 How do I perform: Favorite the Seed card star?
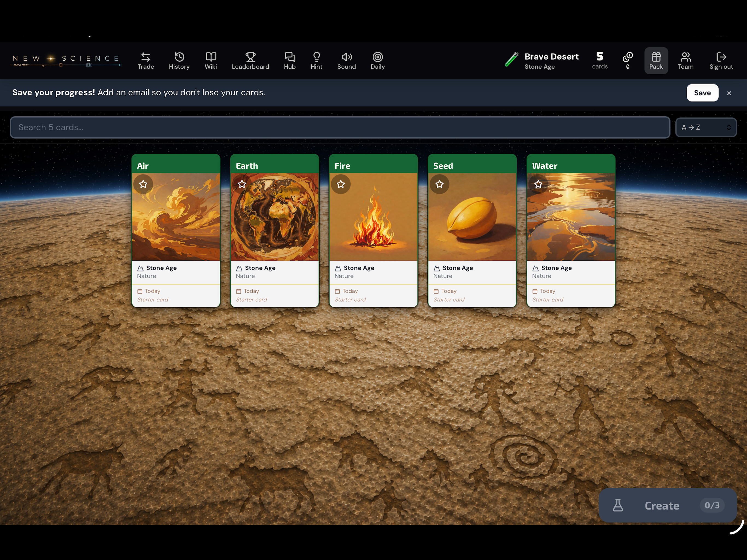(439, 184)
